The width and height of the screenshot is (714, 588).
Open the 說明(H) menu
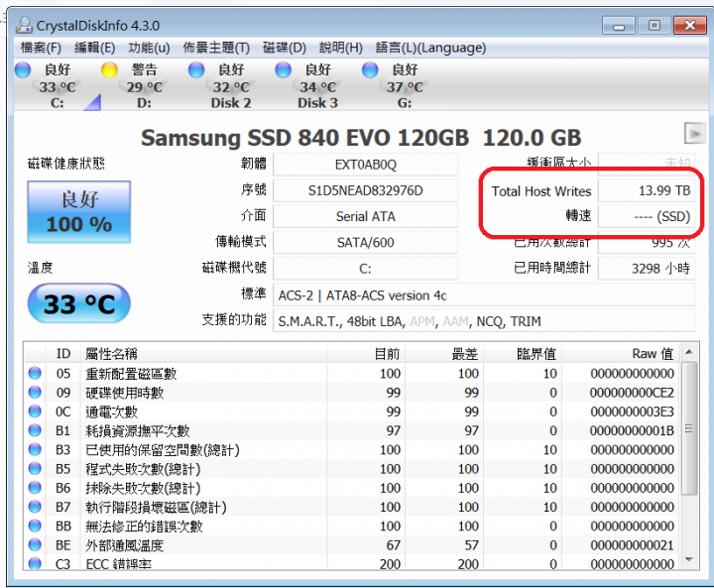(340, 48)
